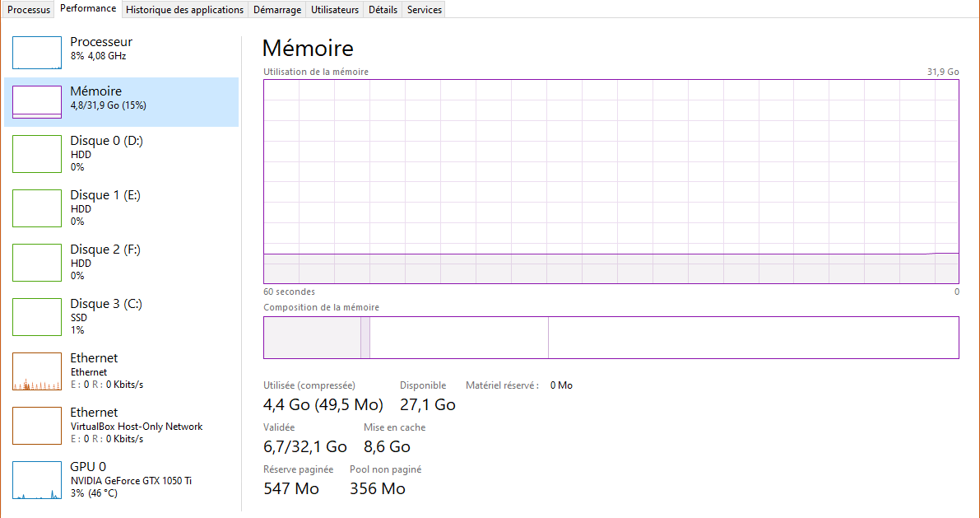Screen dimensions: 980x518
Task: Click the Disponible 27,1 Go value
Action: pos(428,405)
